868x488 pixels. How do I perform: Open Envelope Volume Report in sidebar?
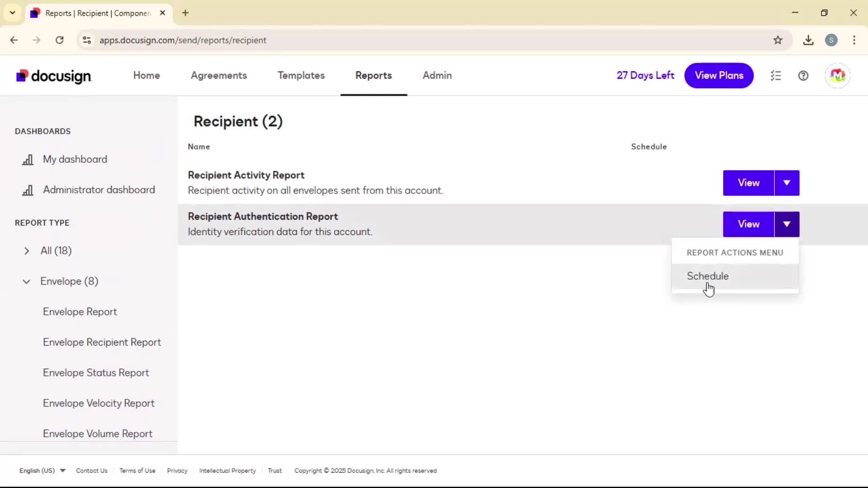[98, 434]
